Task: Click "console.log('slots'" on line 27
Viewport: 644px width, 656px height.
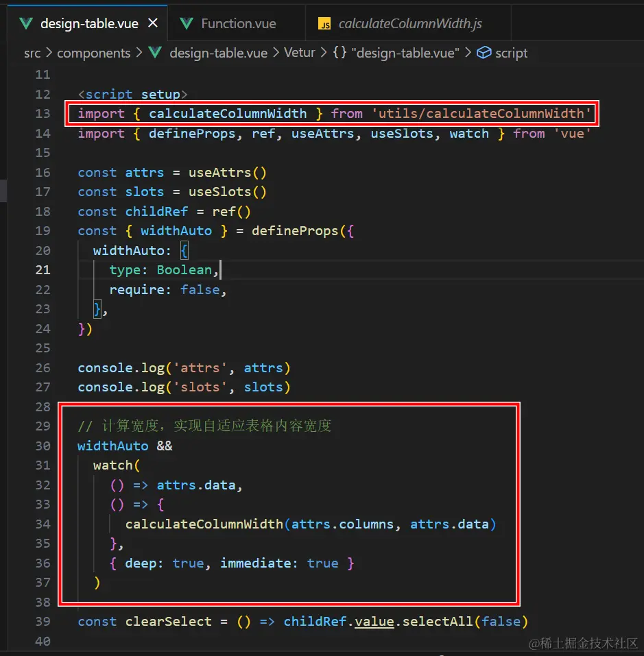Action: (x=152, y=387)
